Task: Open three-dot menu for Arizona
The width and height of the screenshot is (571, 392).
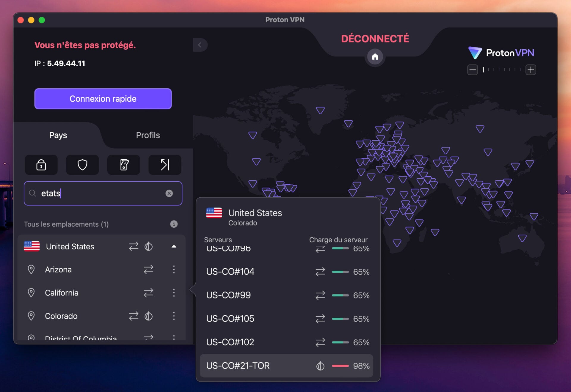Action: tap(174, 270)
